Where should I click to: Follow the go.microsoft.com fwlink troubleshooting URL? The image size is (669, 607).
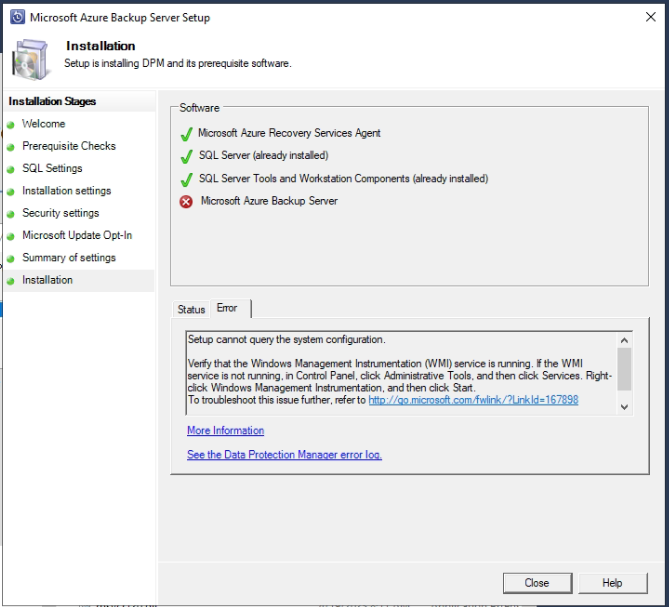473,400
